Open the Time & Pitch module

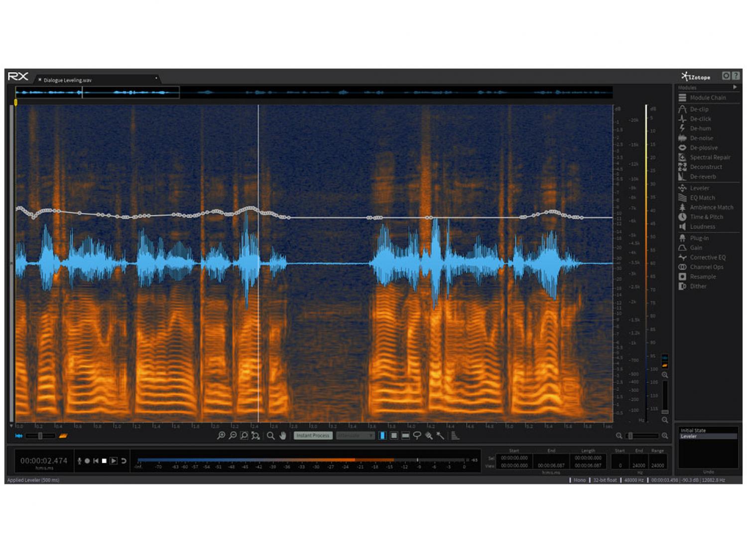tap(706, 217)
